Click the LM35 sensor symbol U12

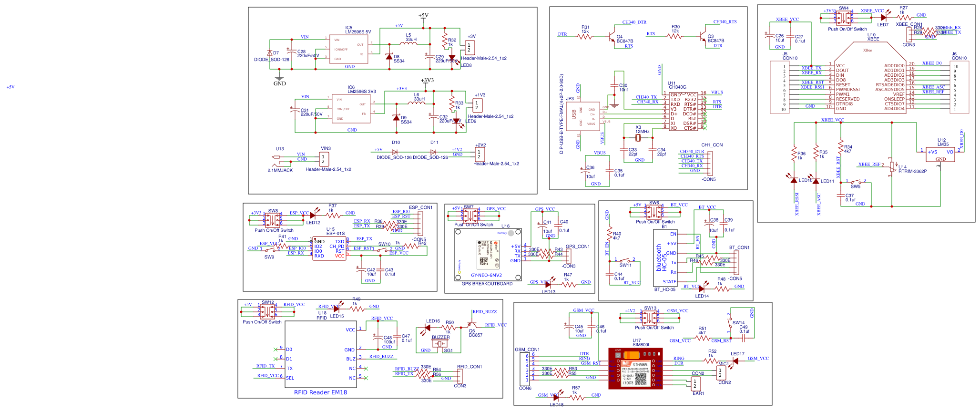(x=940, y=154)
